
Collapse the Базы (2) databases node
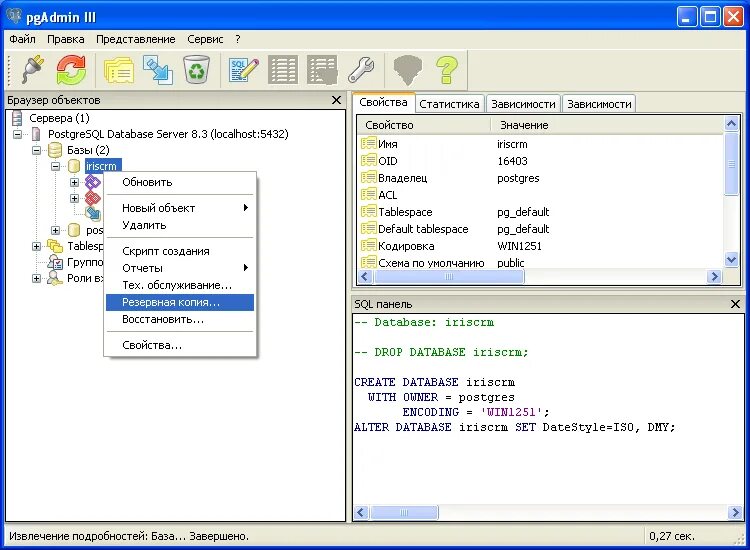pyautogui.click(x=36, y=150)
